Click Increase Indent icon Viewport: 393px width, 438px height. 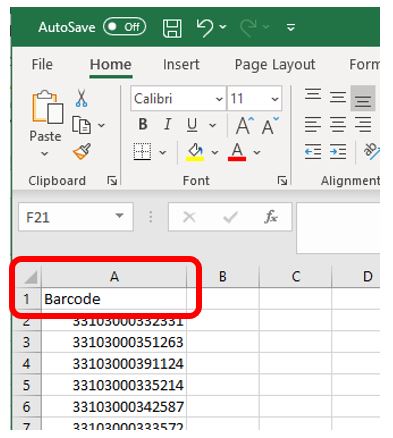pos(338,152)
